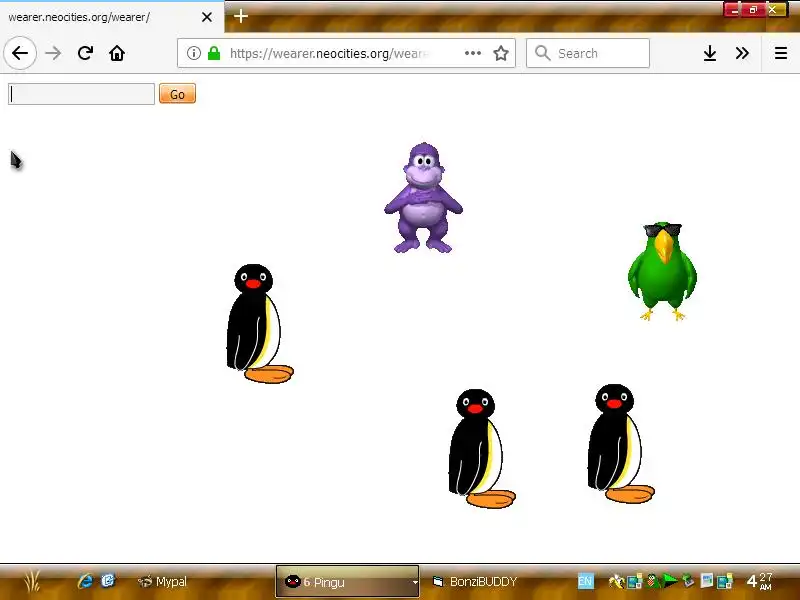Switch to Mypal taskbar button

(x=162, y=582)
